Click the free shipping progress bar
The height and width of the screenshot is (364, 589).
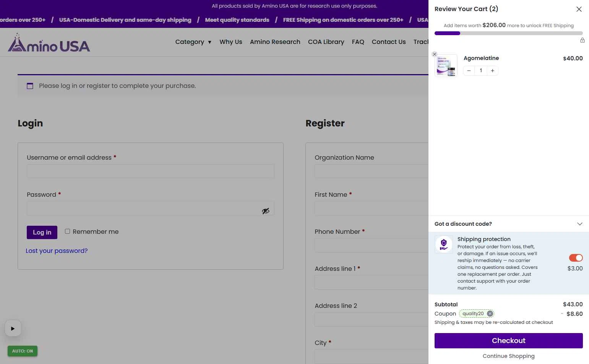coord(509,33)
